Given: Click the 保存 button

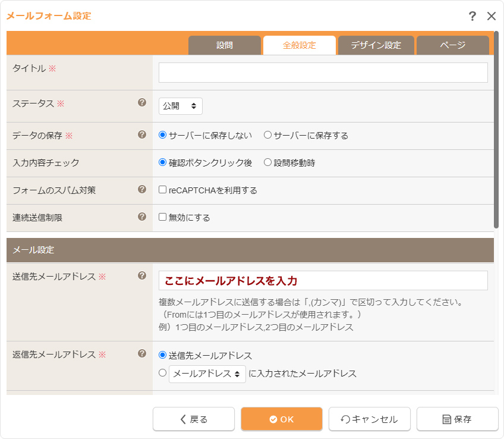Looking at the screenshot, I should 457,419.
